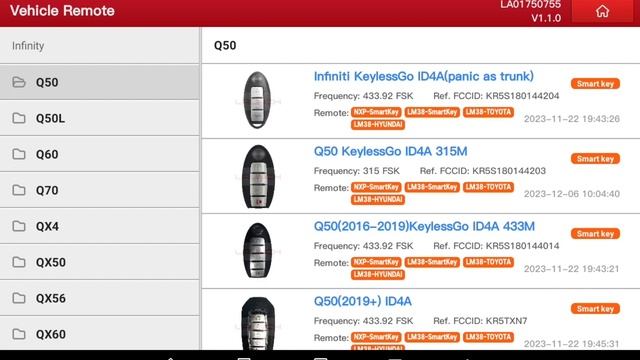Click timestamp 2023-11-22 19:45:31

point(571,344)
